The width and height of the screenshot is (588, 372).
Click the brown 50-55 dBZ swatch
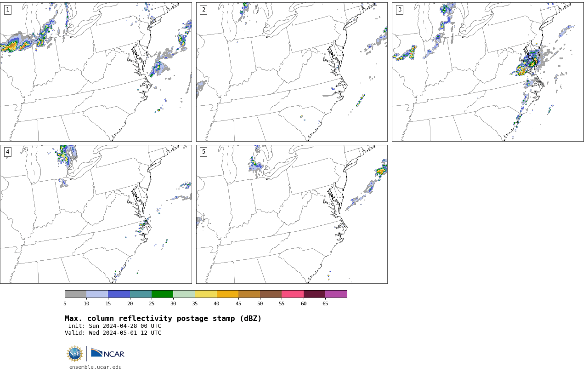pos(271,294)
